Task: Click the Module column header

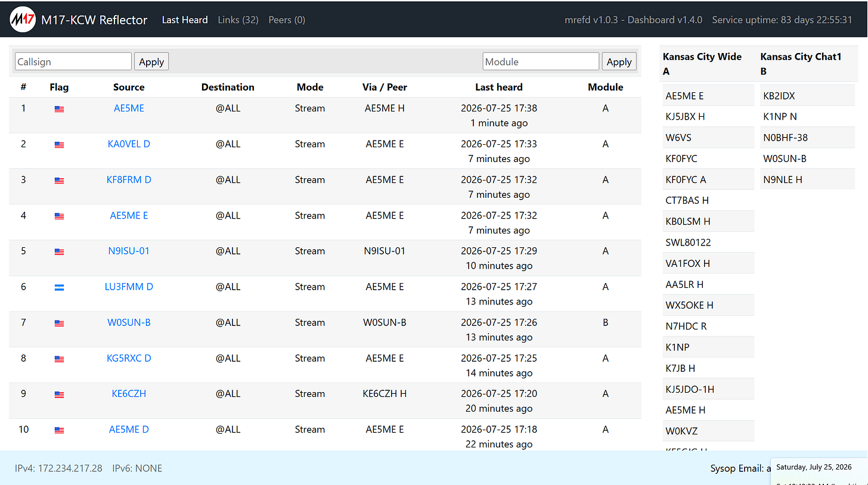Action: coord(606,87)
